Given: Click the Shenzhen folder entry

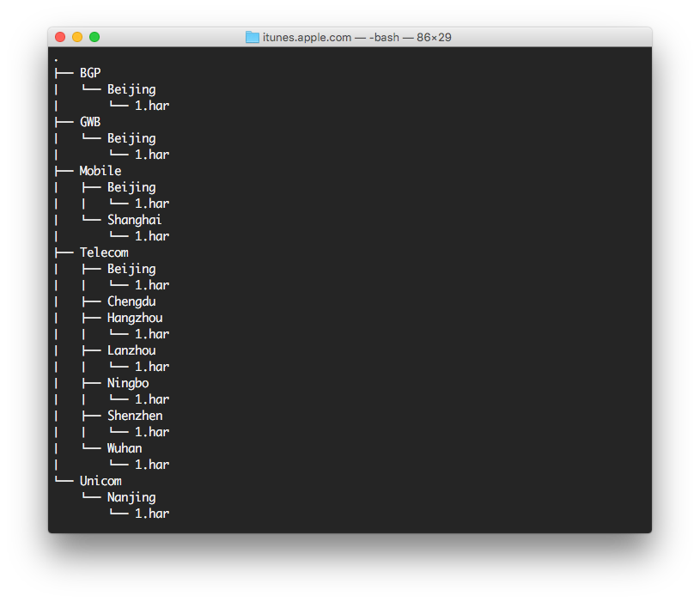Looking at the screenshot, I should (x=135, y=416).
